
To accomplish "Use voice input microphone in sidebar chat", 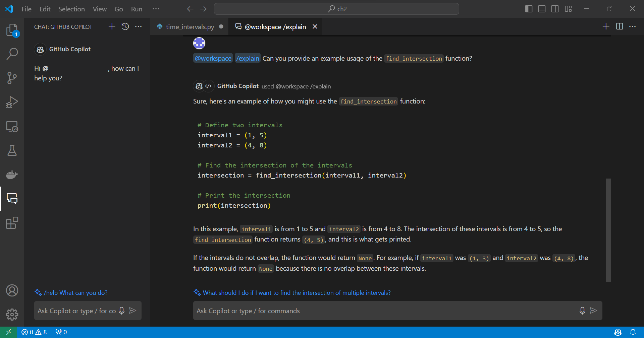I will pyautogui.click(x=122, y=311).
